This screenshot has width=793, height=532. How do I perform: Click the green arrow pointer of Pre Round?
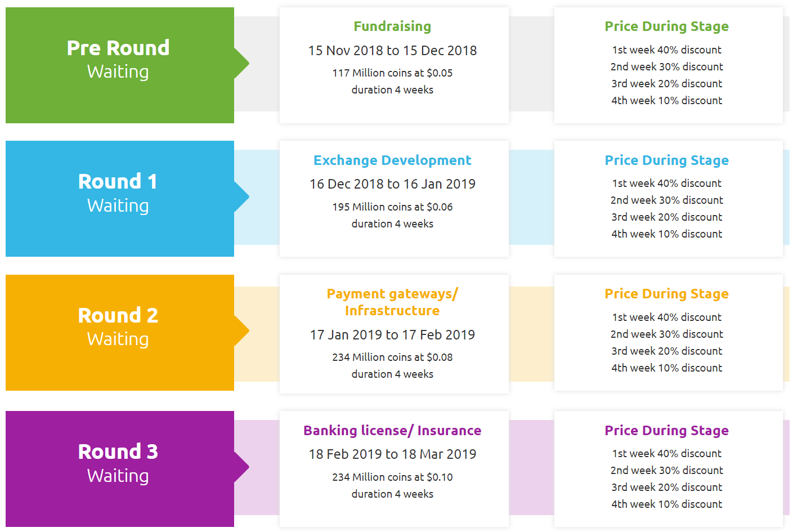(x=242, y=63)
